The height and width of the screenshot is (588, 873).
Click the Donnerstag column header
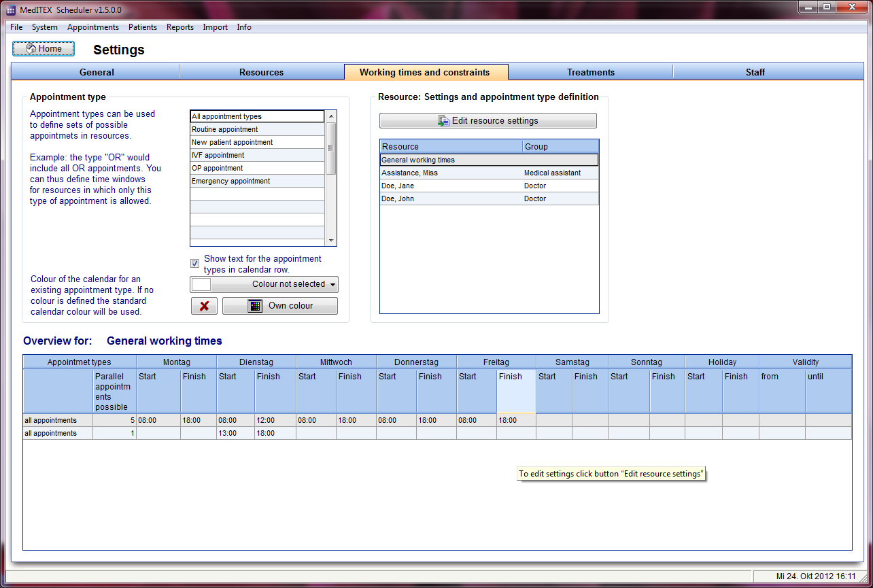coord(416,362)
